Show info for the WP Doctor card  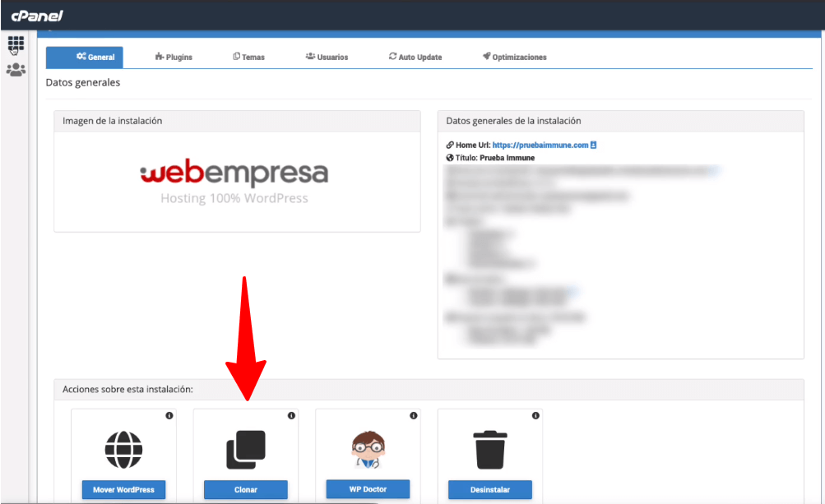point(413,416)
